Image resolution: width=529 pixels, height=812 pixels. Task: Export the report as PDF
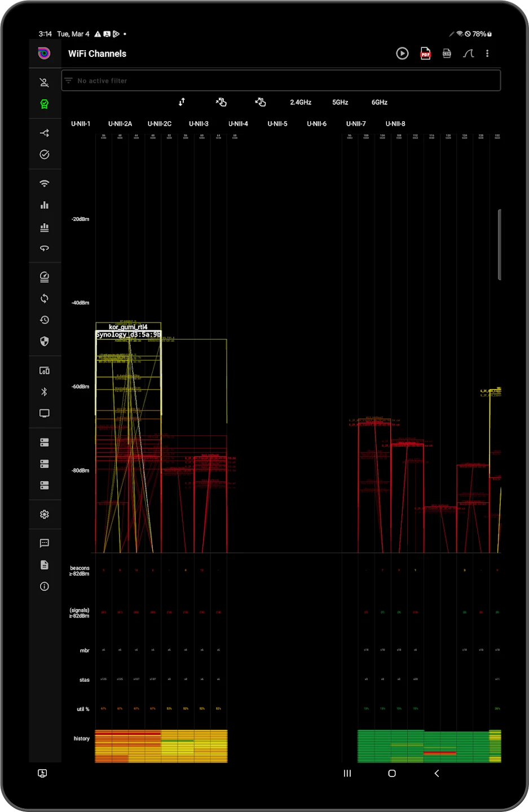(426, 54)
